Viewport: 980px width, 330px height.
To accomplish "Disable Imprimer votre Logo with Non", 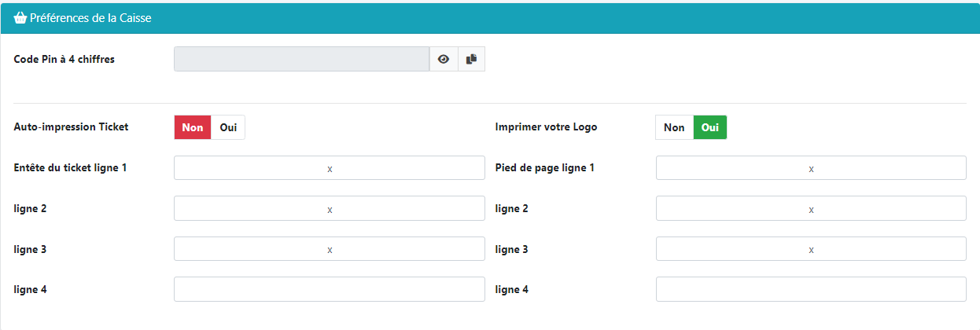I will tap(674, 127).
